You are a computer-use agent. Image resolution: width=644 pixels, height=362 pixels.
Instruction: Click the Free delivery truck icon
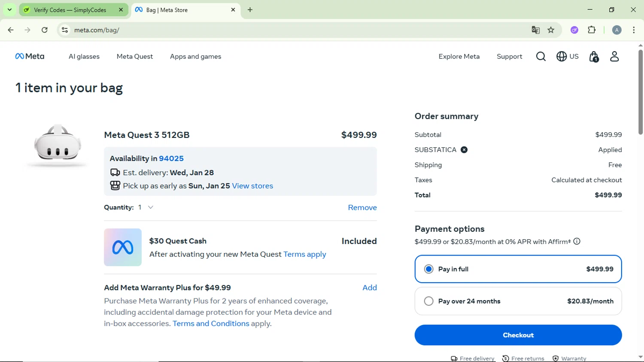point(454,359)
